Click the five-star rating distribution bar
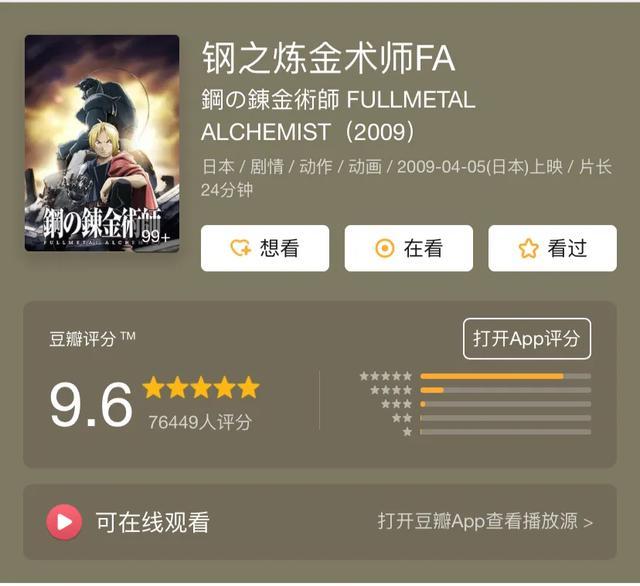Image resolution: width=640 pixels, height=586 pixels. 506,376
